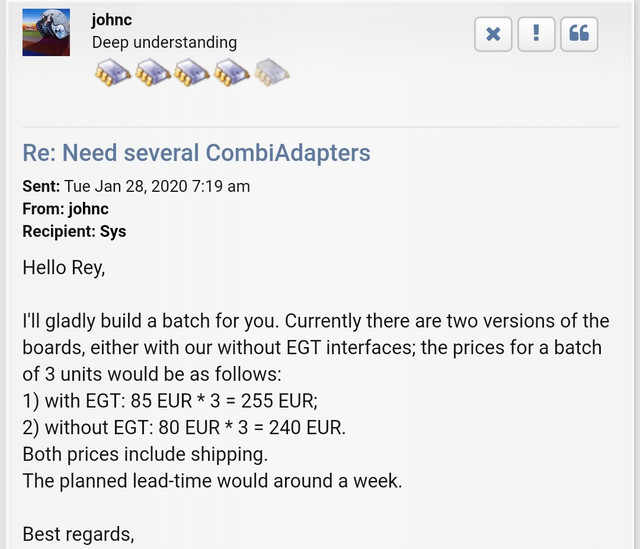The image size is (640, 549).
Task: Click the second rank chip icon
Action: coord(152,72)
